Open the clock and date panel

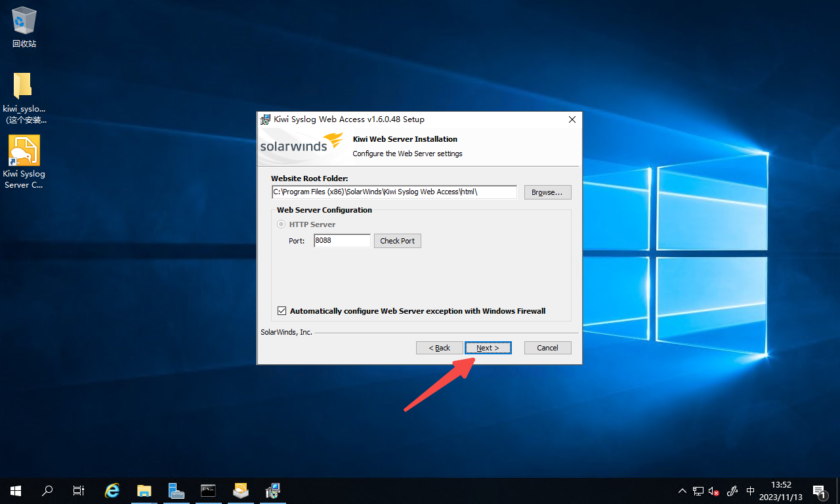[781, 491]
